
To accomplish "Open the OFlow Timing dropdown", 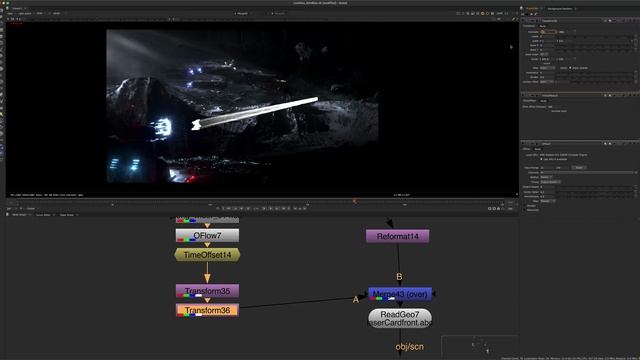I will coord(550,182).
